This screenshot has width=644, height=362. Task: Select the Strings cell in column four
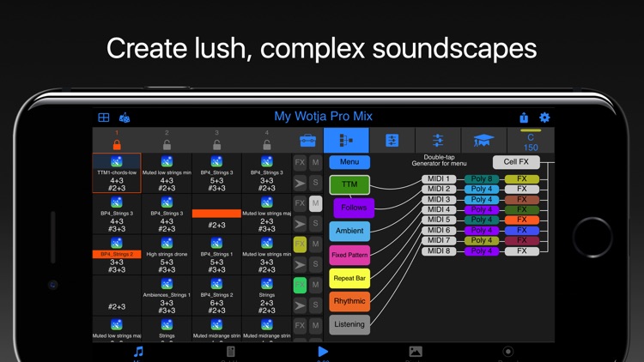pos(267,295)
